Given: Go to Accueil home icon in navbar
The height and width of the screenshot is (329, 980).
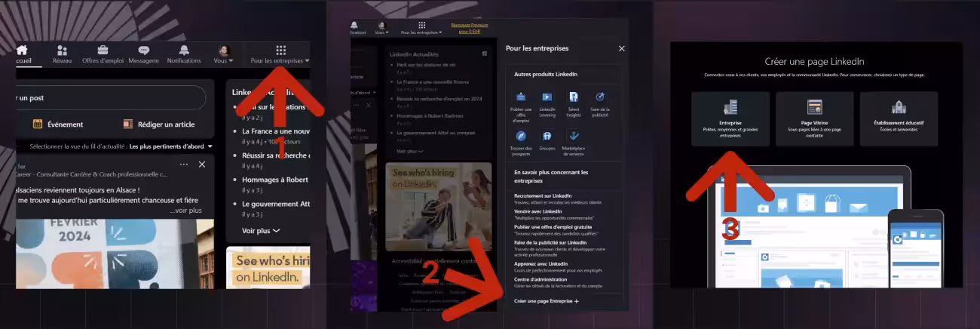Looking at the screenshot, I should [x=22, y=54].
